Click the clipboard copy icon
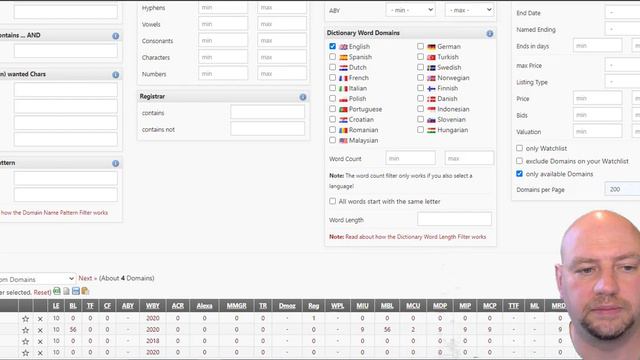The image size is (640, 360). tap(85, 291)
